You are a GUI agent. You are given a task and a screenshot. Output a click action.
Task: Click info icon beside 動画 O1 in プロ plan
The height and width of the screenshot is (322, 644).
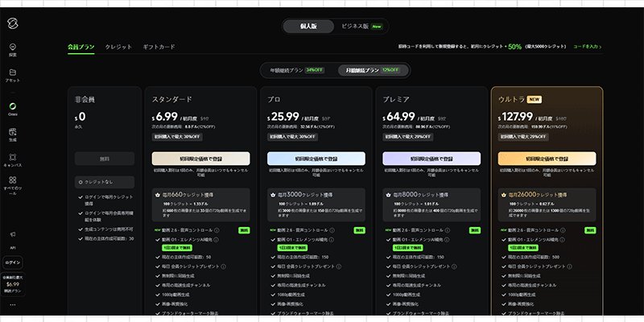click(332, 239)
